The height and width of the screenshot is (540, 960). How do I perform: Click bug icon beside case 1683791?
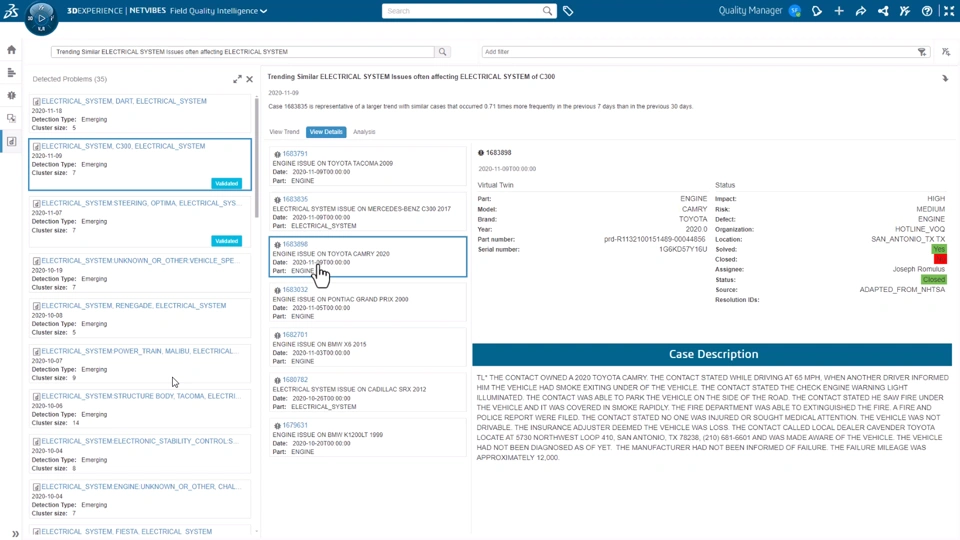click(277, 154)
